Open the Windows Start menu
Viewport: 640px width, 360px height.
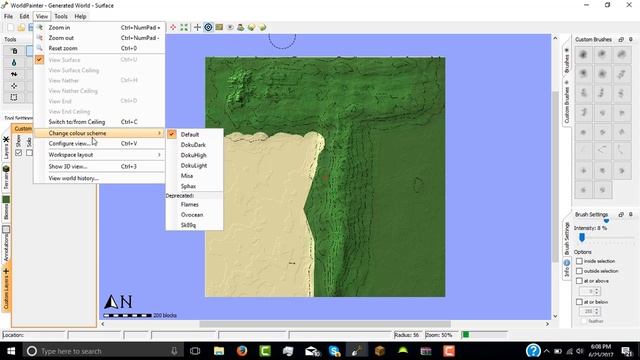pyautogui.click(x=11, y=351)
